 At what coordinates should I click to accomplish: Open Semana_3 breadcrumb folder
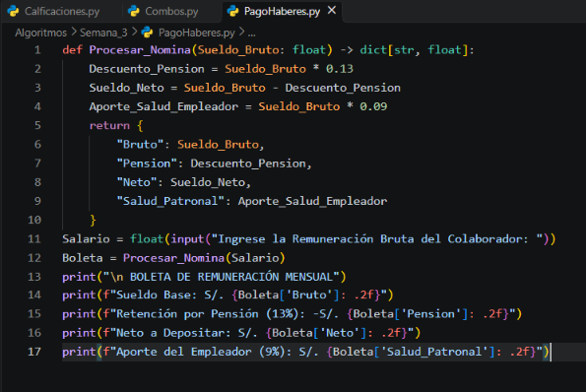click(x=103, y=33)
